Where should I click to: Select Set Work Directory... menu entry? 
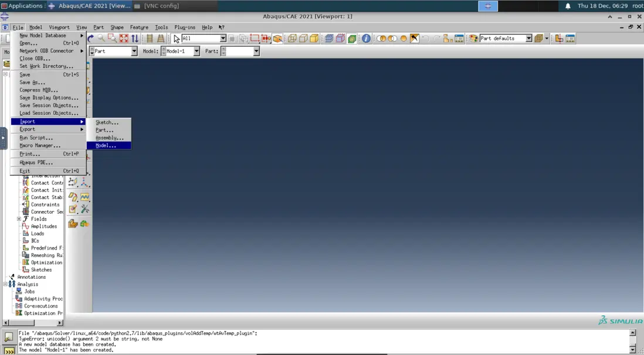46,66
